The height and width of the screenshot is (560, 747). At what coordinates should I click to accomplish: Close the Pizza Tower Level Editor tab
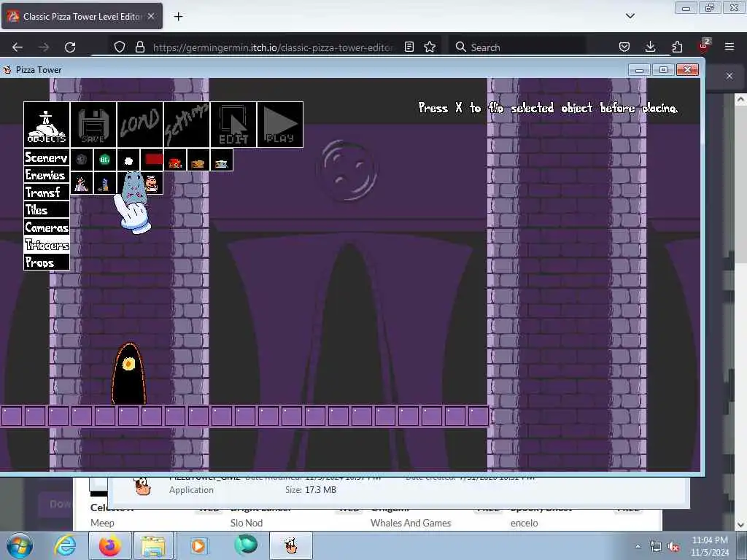point(151,16)
